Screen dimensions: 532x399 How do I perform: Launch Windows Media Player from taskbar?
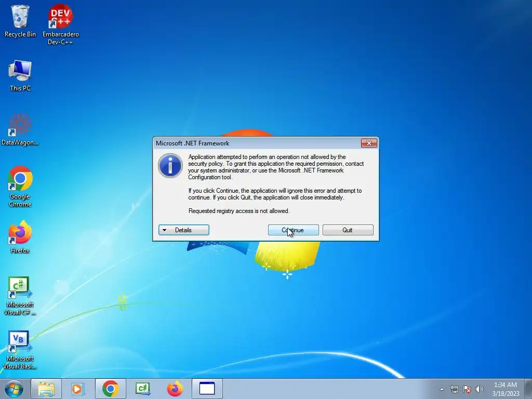78,389
